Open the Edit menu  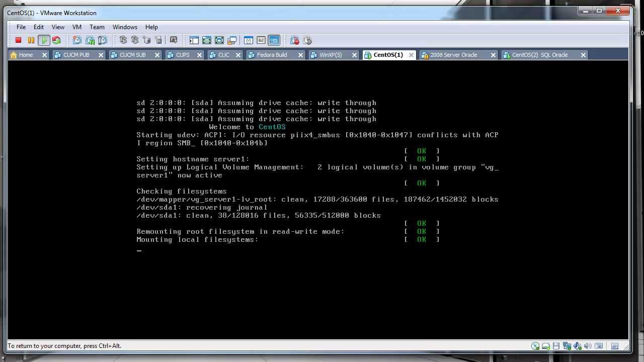(x=39, y=27)
